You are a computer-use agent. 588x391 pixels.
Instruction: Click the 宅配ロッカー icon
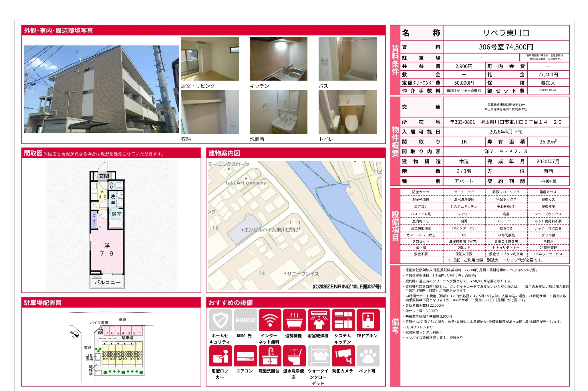pos(220,356)
